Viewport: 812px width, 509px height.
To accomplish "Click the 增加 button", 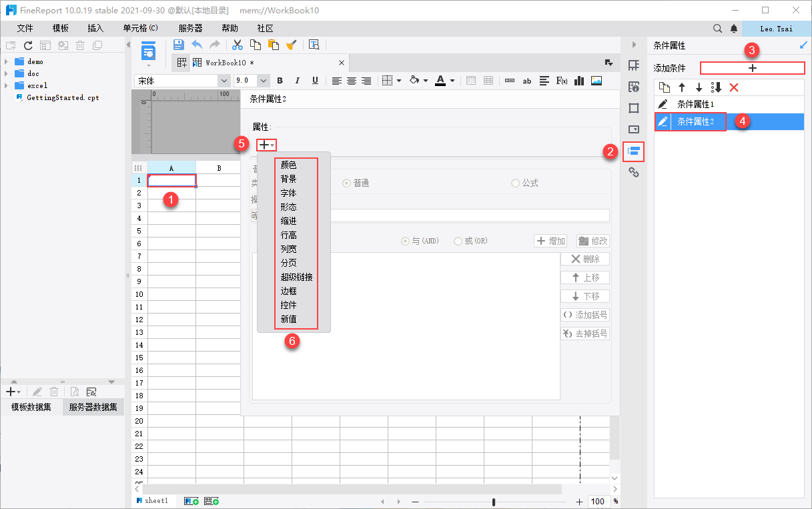I will click(x=551, y=241).
